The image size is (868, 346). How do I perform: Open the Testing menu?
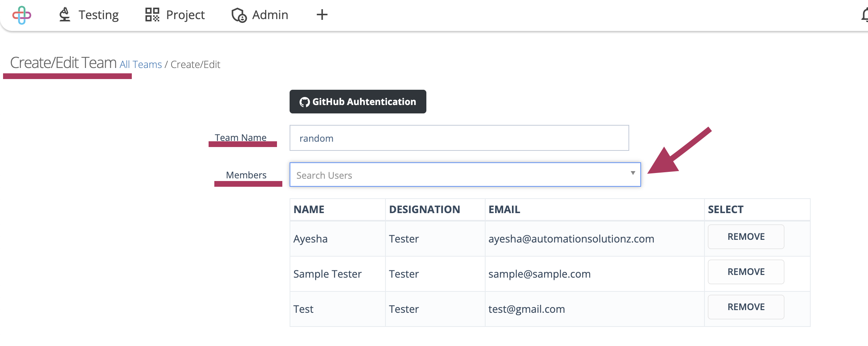tap(89, 15)
